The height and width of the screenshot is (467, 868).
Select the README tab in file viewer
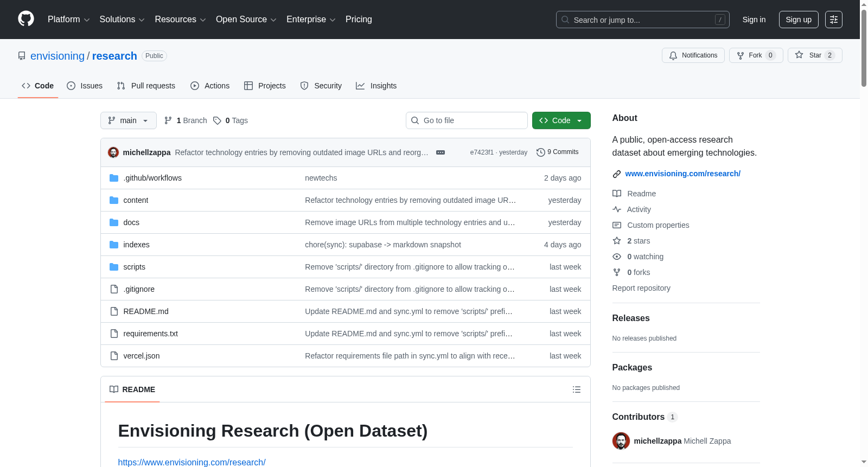pos(132,389)
